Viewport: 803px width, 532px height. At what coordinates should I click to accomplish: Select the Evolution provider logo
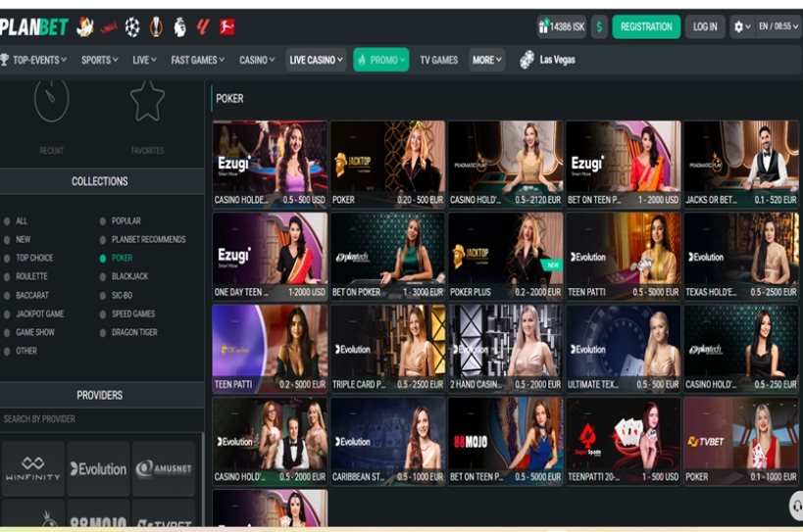pos(98,468)
